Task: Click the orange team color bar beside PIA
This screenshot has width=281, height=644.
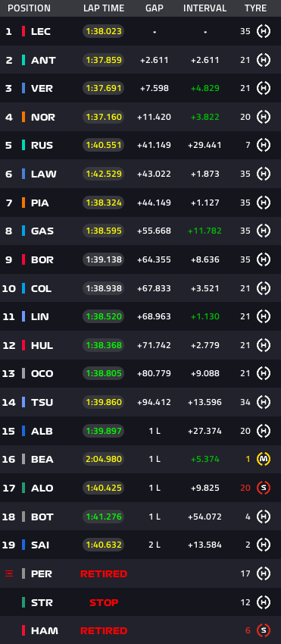Action: click(23, 203)
